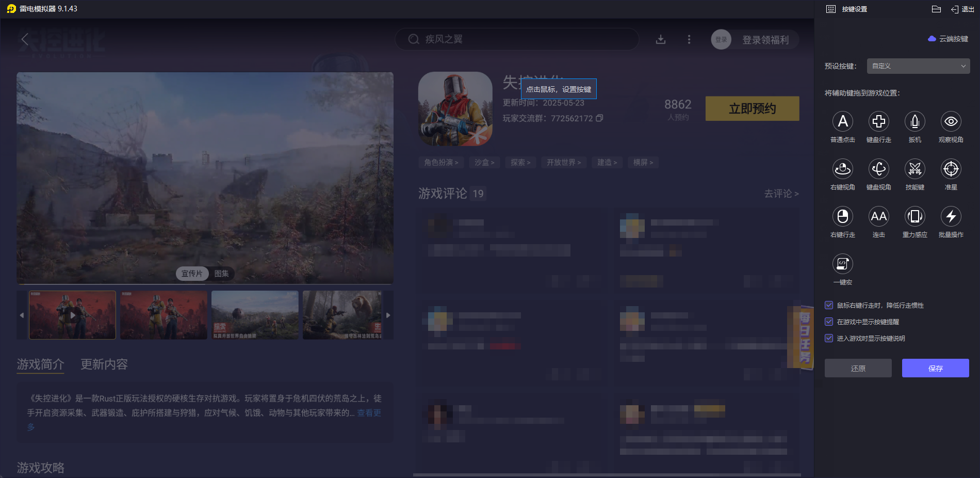
Task: Click the 立即预约 reserve button
Action: pos(753,108)
